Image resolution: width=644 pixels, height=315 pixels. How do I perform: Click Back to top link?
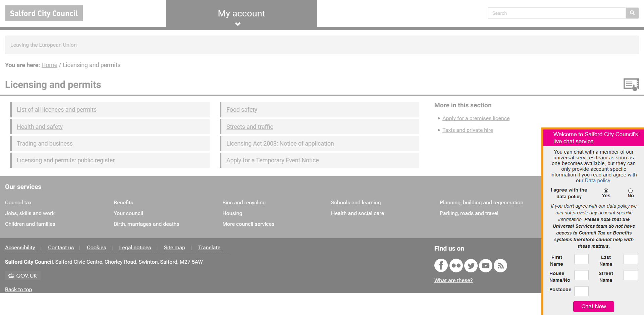pyautogui.click(x=18, y=290)
